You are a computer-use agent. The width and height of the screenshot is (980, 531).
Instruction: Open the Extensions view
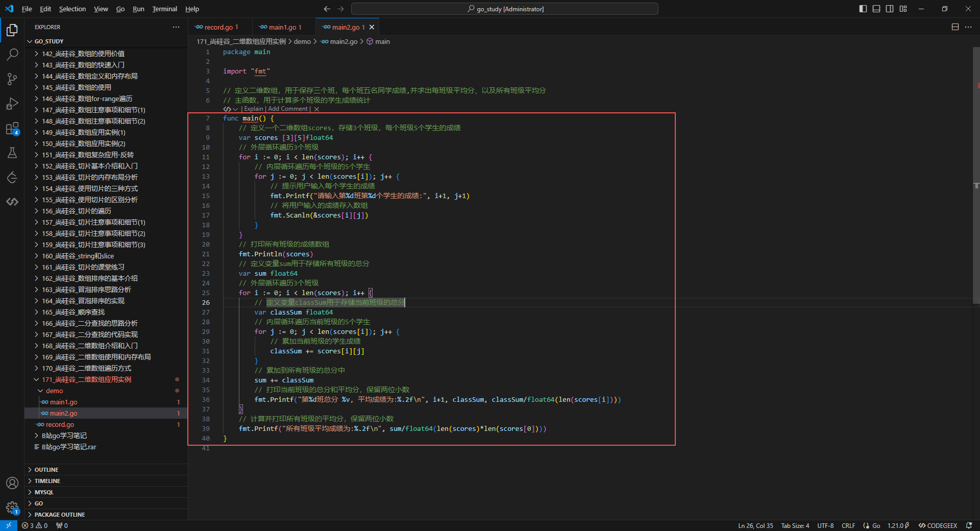tap(12, 128)
